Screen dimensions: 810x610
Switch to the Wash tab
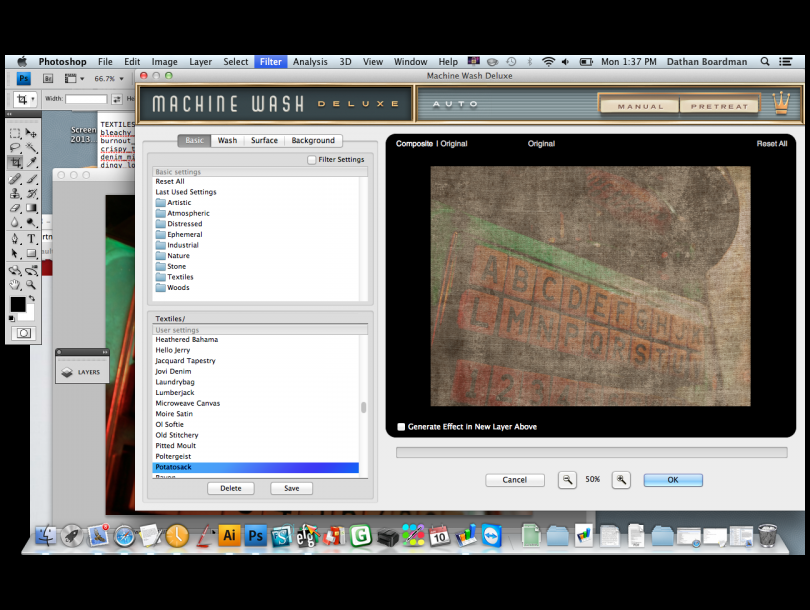coord(227,140)
